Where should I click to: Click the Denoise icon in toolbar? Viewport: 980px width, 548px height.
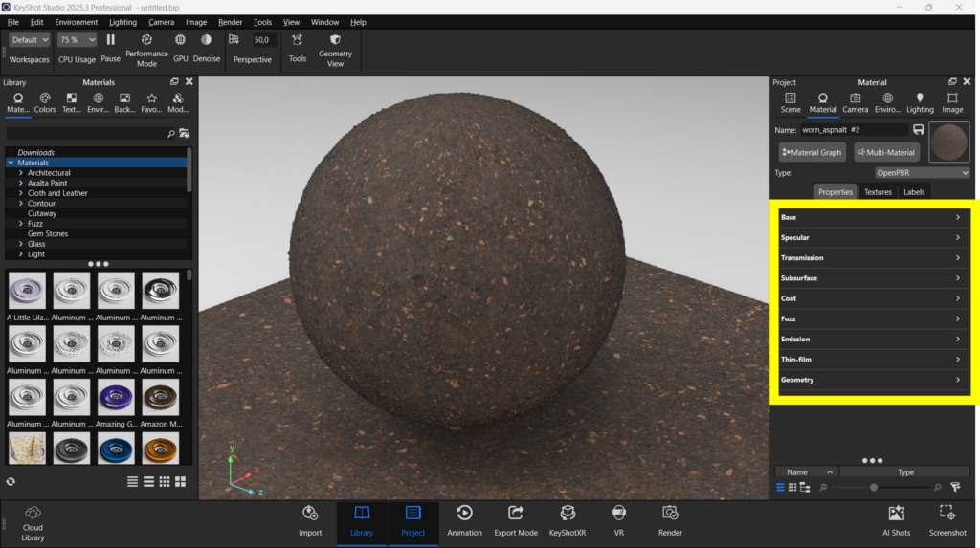pos(206,40)
